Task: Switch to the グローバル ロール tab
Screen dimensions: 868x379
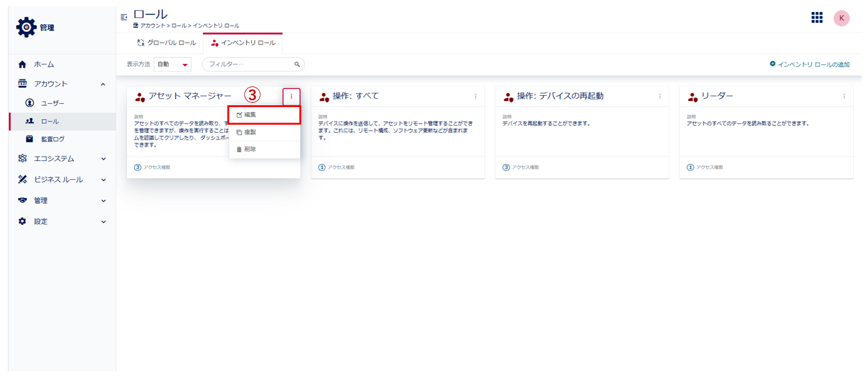Action: (167, 43)
